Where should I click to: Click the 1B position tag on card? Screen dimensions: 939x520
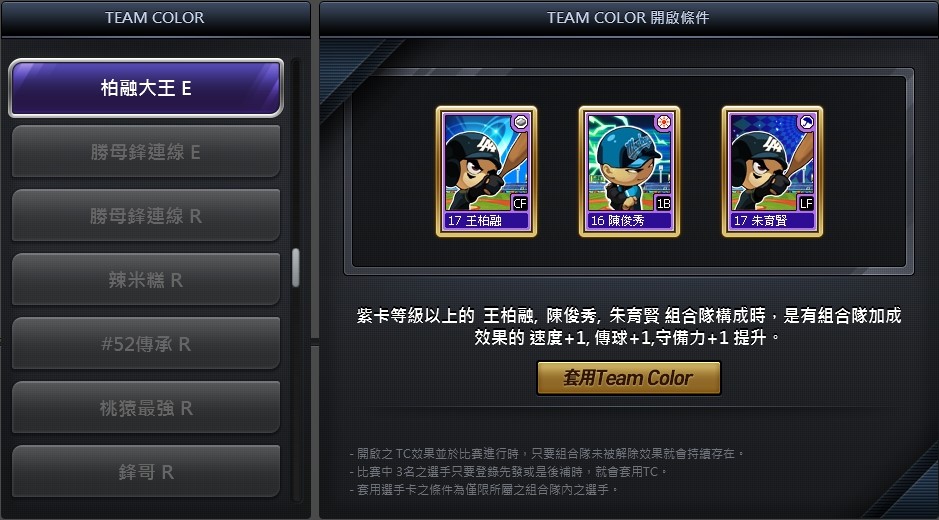click(x=663, y=203)
